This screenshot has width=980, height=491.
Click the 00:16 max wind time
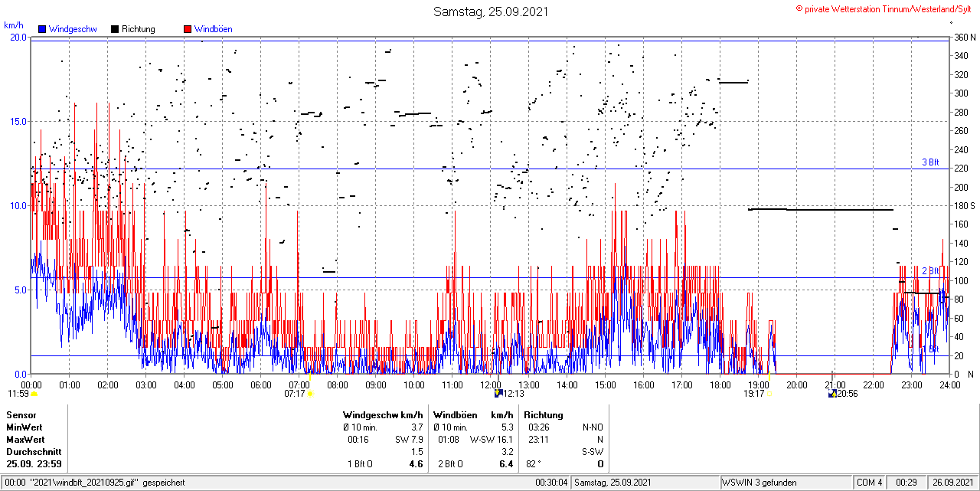pos(358,440)
